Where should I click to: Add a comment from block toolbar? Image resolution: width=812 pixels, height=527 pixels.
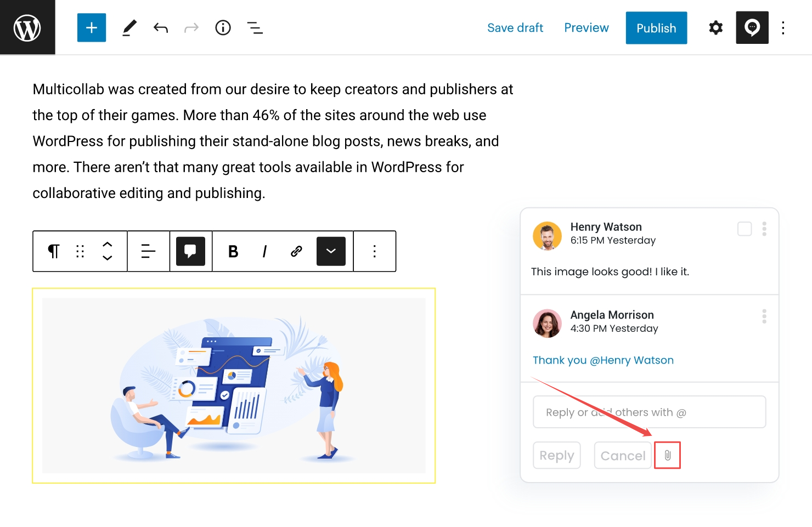[x=190, y=251]
